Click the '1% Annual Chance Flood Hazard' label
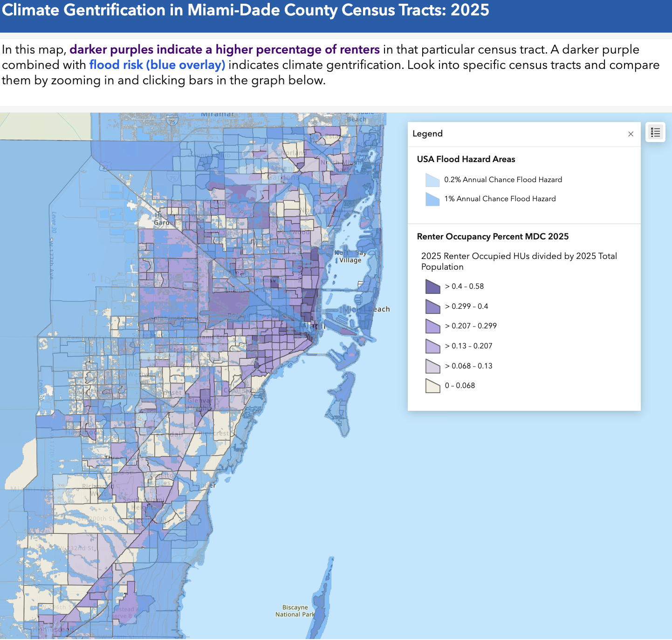The image size is (672, 640). 500,199
